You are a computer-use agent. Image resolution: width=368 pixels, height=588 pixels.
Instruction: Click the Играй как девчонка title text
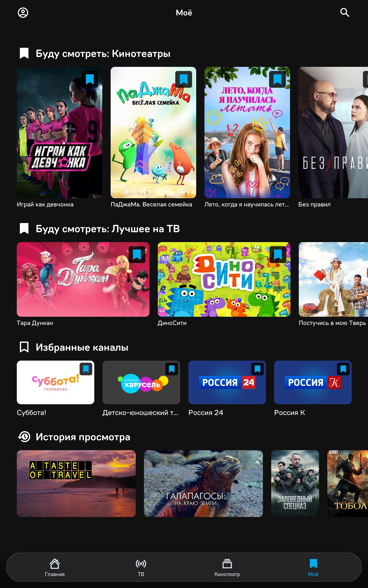click(x=45, y=205)
